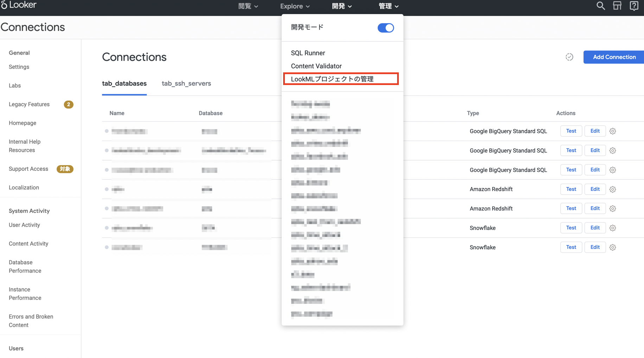
Task: Test the last Snowflake connection
Action: [571, 247]
